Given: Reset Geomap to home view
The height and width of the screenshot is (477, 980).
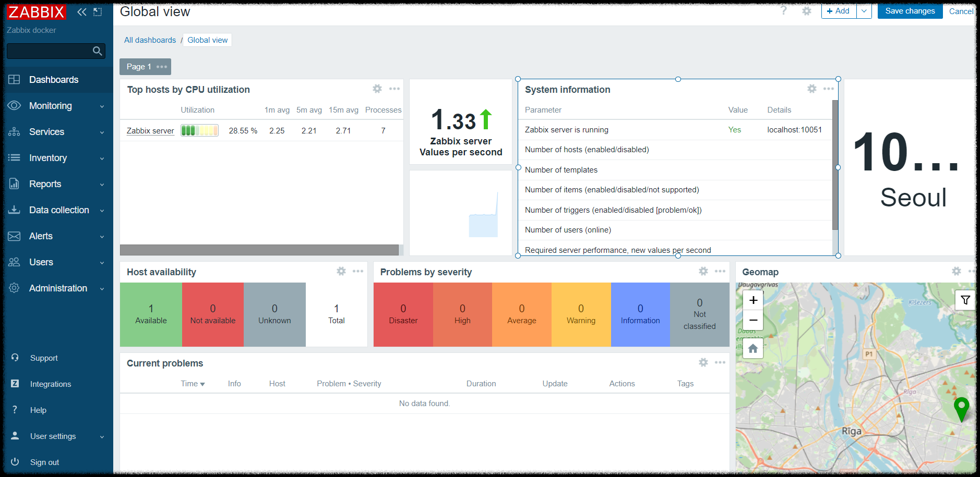Looking at the screenshot, I should click(753, 348).
